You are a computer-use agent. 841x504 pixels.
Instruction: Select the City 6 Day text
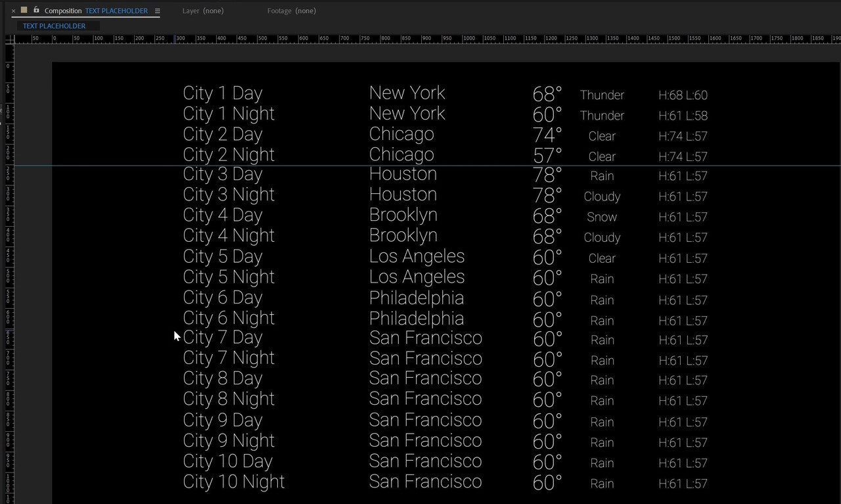(223, 298)
